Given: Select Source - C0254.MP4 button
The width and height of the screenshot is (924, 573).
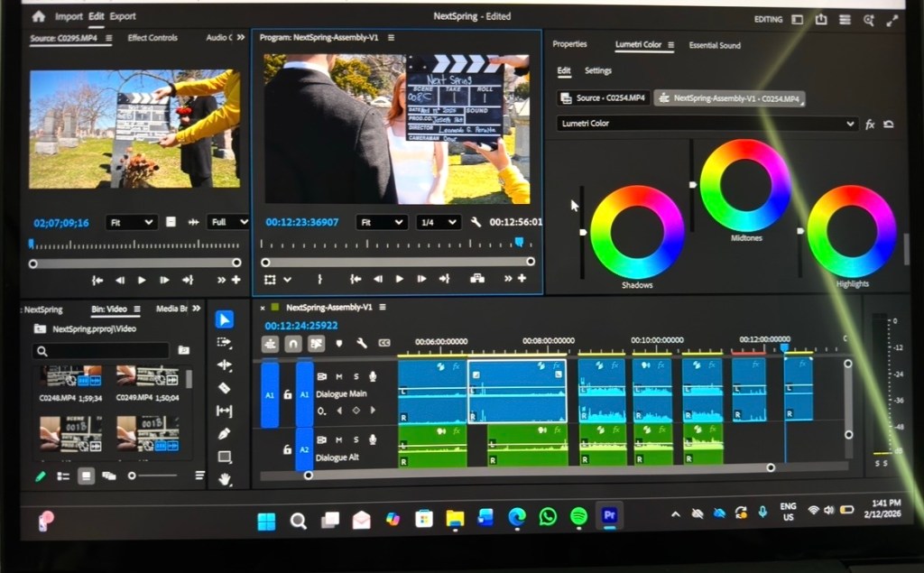Looking at the screenshot, I should [x=603, y=97].
